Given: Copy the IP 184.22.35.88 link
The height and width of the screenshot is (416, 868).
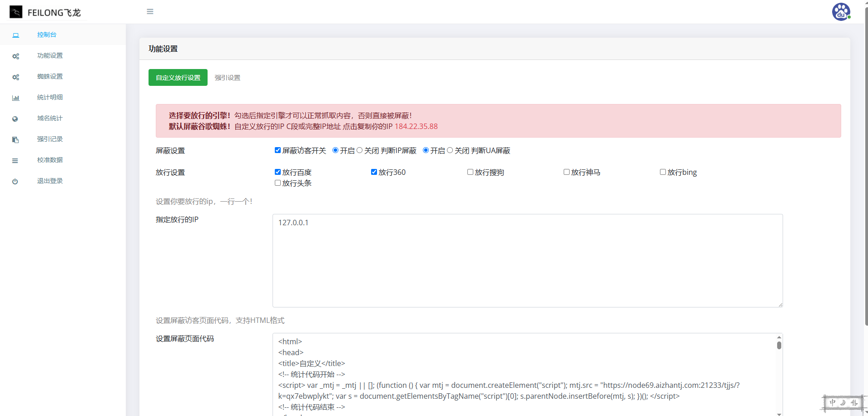Looking at the screenshot, I should [x=416, y=126].
